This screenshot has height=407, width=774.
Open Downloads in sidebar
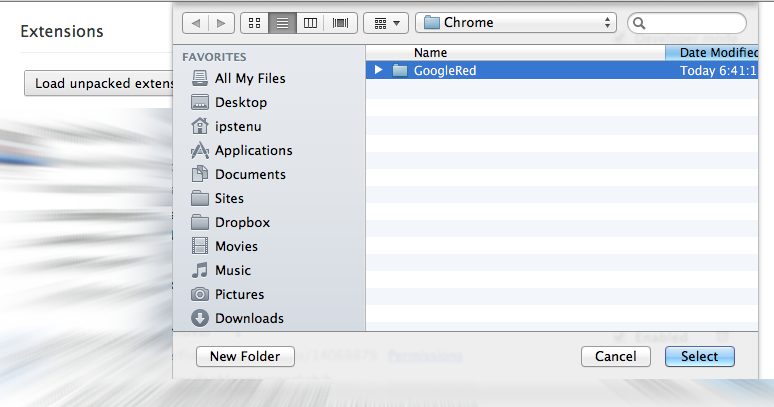tap(249, 318)
